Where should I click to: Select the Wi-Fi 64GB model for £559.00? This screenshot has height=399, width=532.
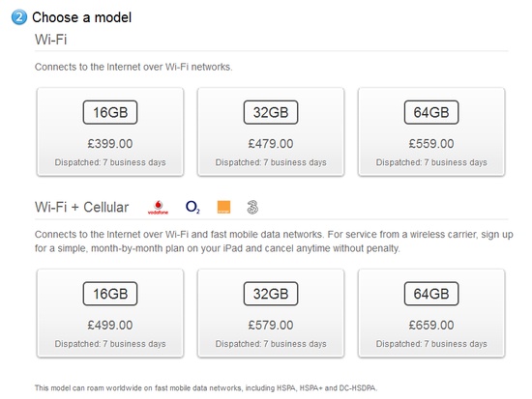coord(431,131)
